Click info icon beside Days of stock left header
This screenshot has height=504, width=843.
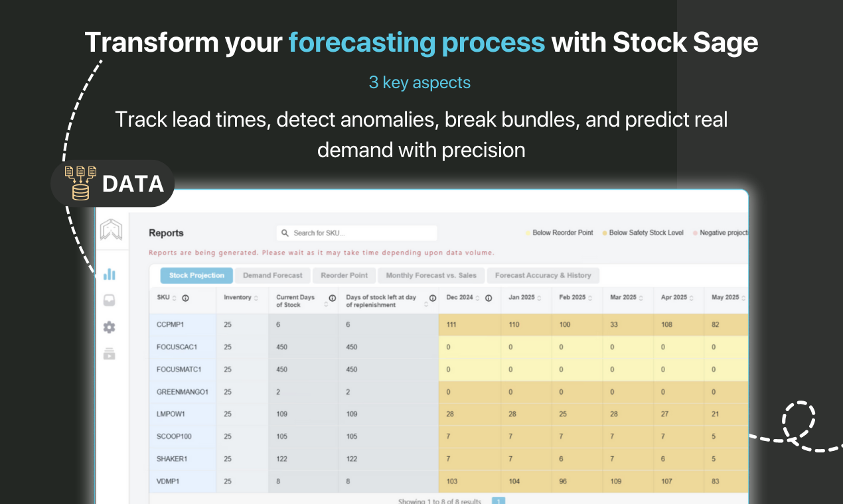click(x=433, y=298)
